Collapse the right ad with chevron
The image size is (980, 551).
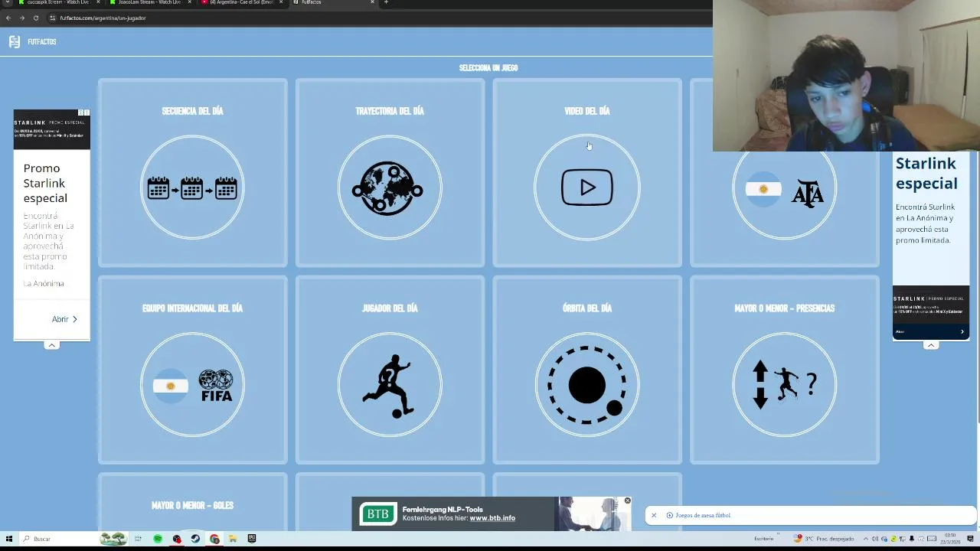[x=931, y=345]
